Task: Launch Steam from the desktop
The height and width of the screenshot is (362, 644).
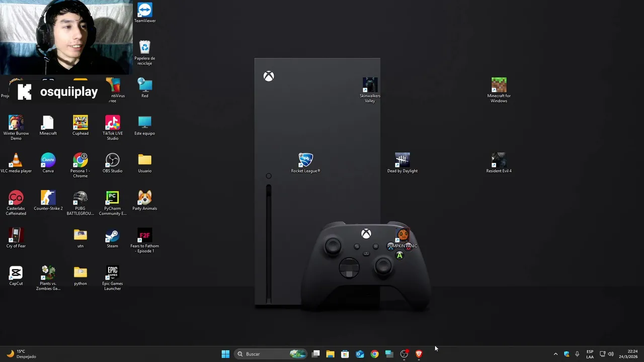Action: coord(112,238)
